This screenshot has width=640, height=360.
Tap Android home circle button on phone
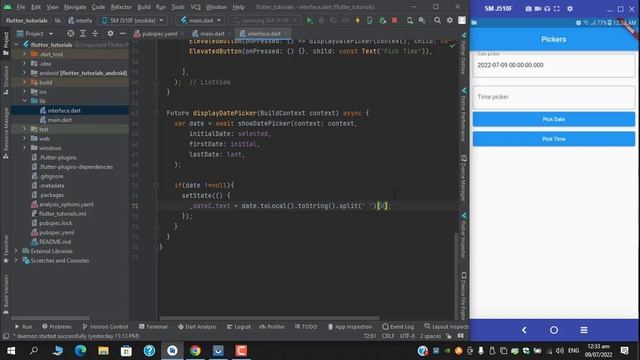pos(554,330)
